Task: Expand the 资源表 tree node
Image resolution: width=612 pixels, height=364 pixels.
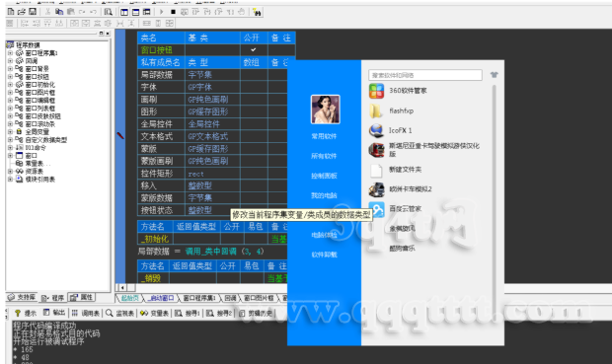Action: coord(10,172)
